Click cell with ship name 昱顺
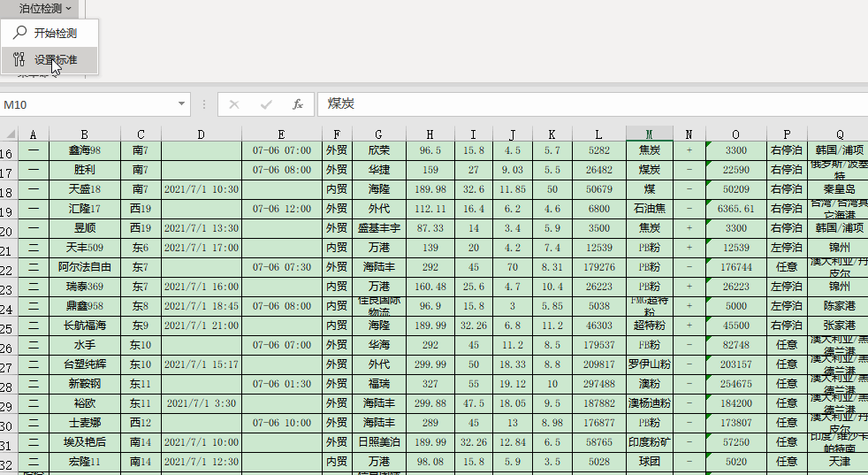 coord(85,228)
